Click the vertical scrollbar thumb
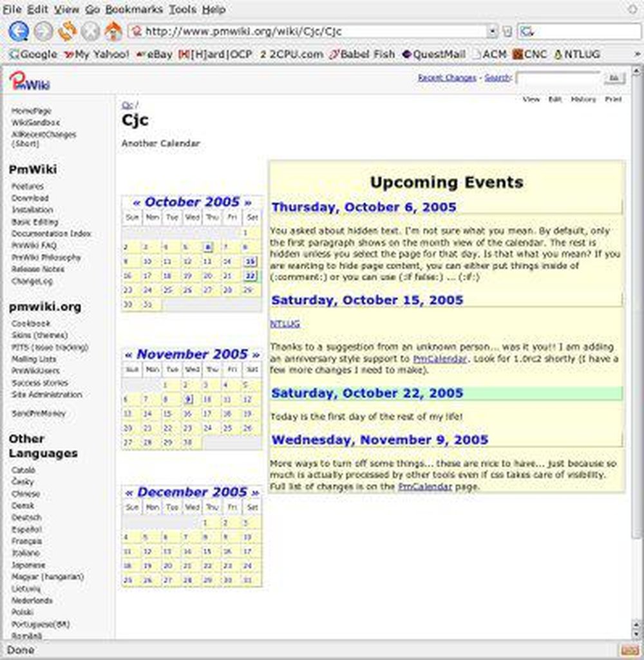The height and width of the screenshot is (660, 644). click(x=636, y=306)
